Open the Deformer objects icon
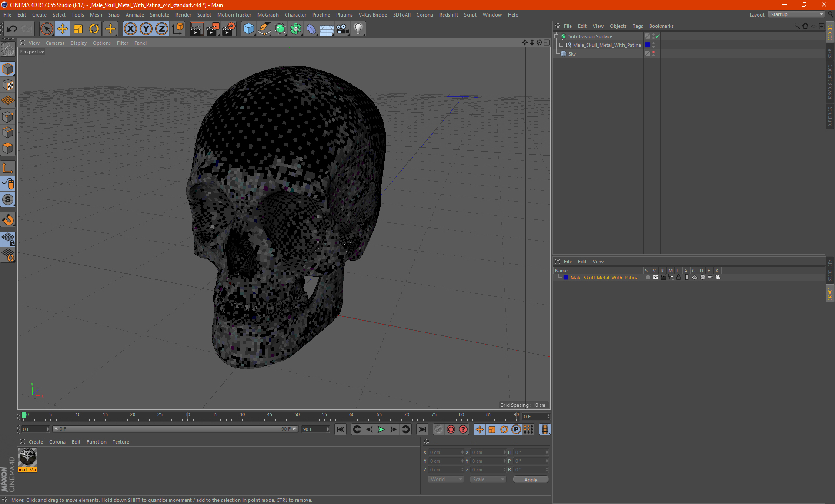 click(x=311, y=29)
